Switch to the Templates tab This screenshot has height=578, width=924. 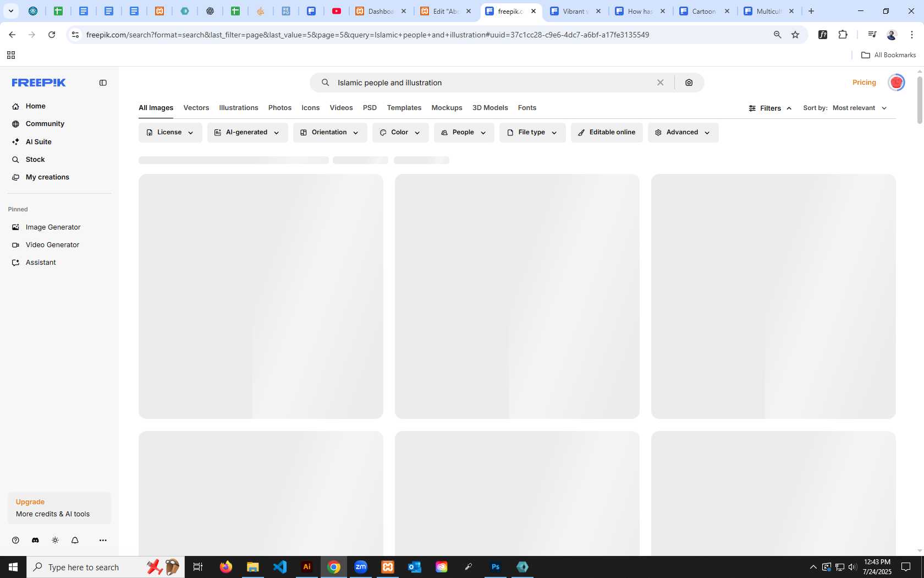tap(404, 108)
